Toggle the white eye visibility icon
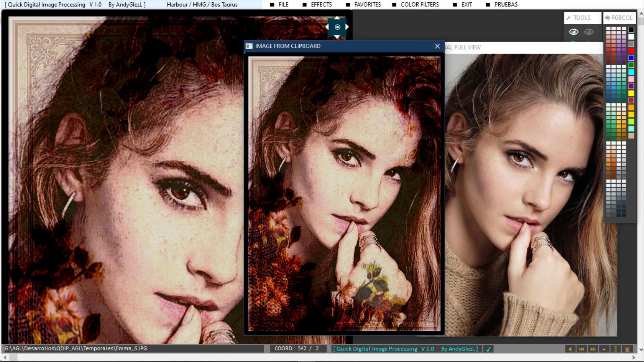The height and width of the screenshot is (362, 644). (573, 32)
